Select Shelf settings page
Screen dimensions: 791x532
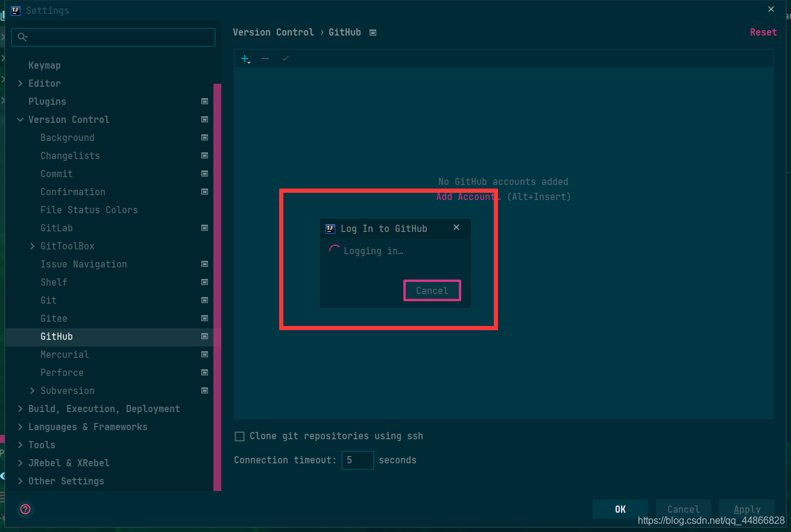[54, 282]
